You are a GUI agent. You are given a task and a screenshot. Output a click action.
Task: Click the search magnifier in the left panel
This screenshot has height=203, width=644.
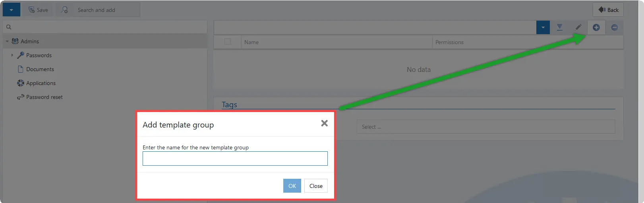click(9, 27)
